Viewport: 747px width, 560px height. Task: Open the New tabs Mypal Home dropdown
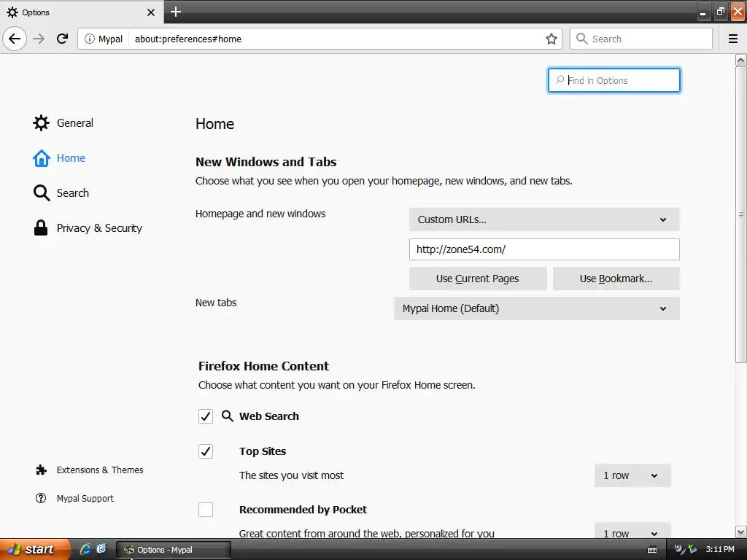(x=536, y=308)
